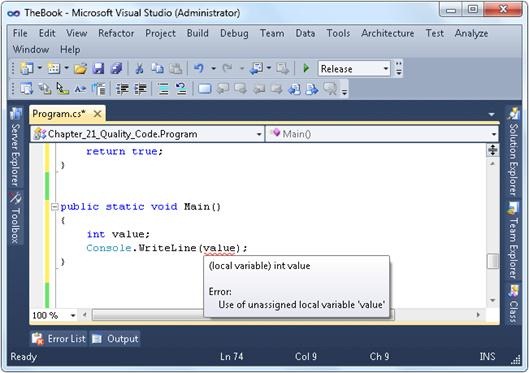This screenshot has height=373, width=529.
Task: Open the Build menu
Action: 198,33
